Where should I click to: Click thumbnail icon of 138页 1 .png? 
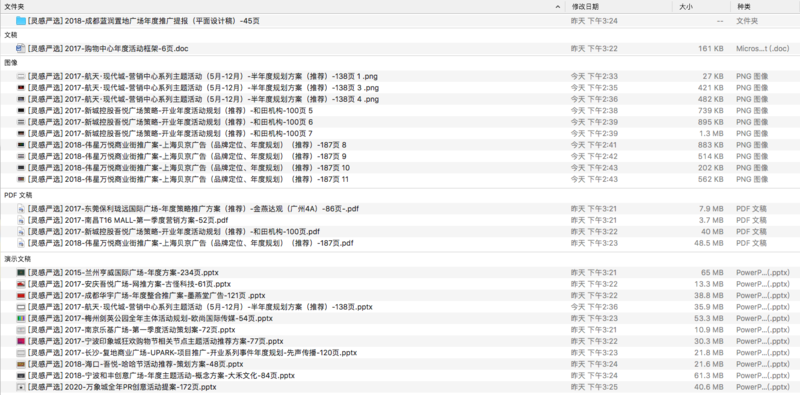(x=21, y=77)
